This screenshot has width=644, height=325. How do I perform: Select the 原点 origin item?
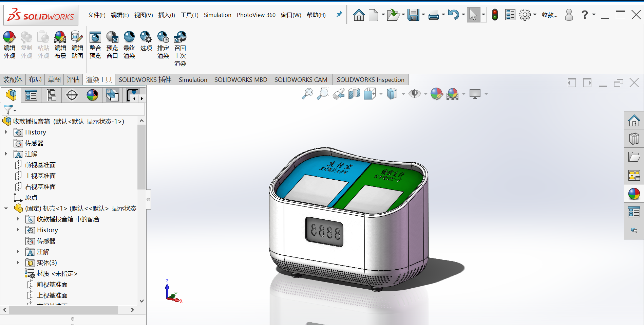[x=31, y=197]
